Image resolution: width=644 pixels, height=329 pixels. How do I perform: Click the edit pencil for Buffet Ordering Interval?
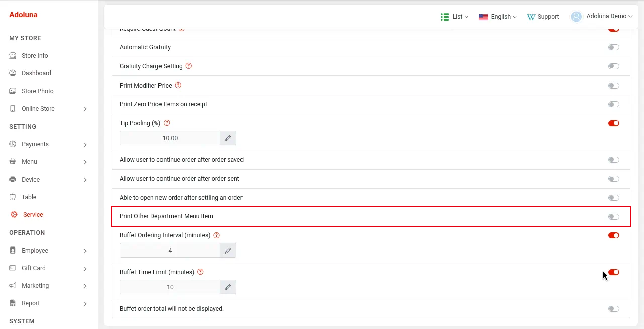pos(228,251)
